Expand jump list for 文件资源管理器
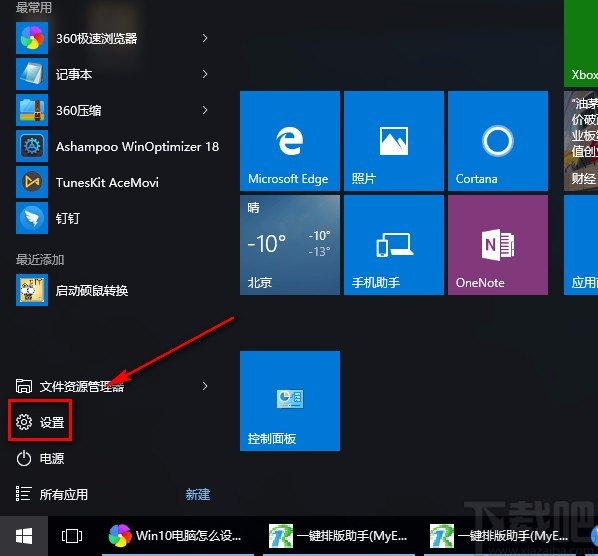Viewport: 598px width, 556px height. pos(205,386)
